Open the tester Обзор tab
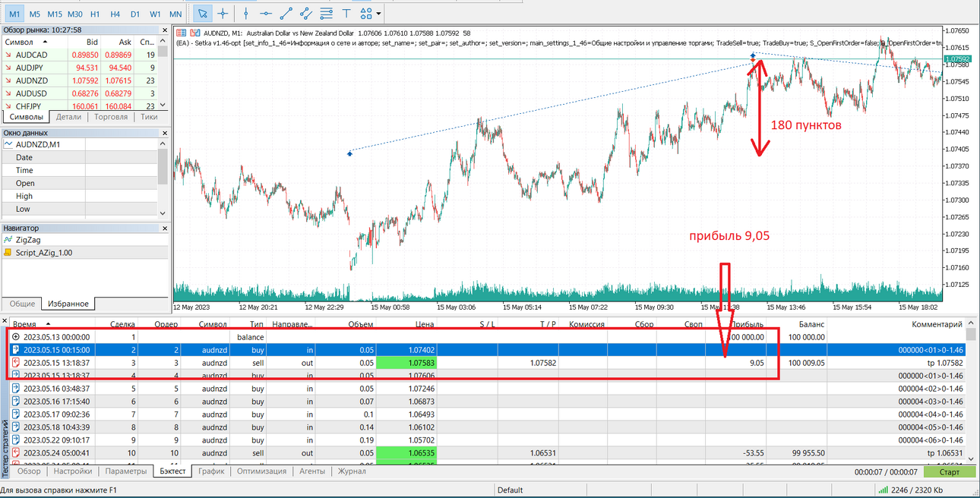 click(29, 471)
